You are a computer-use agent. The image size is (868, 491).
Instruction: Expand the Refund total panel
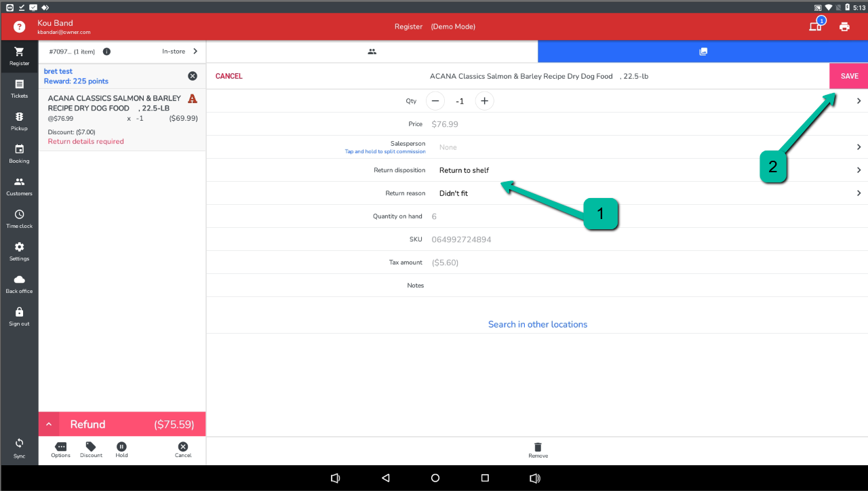click(x=48, y=425)
